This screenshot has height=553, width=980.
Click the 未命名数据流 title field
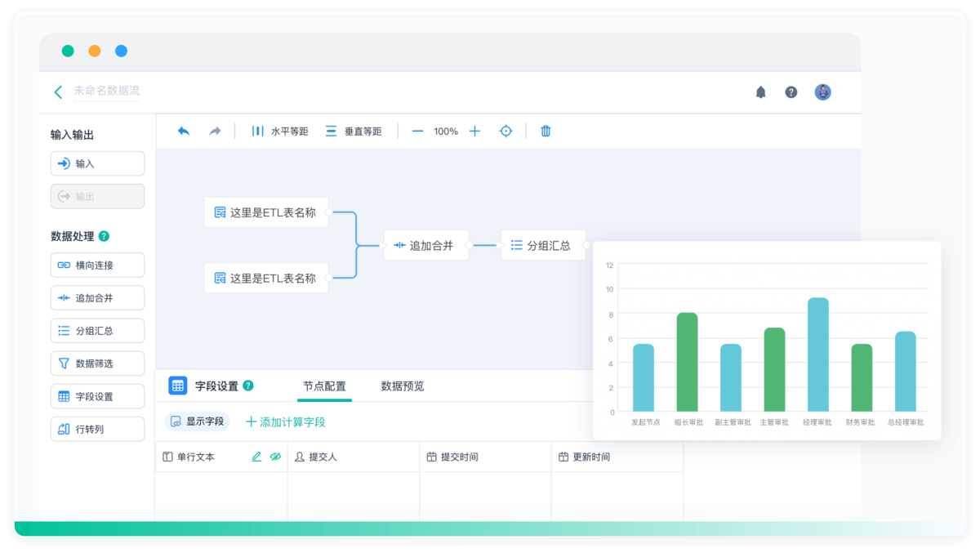[x=107, y=91]
